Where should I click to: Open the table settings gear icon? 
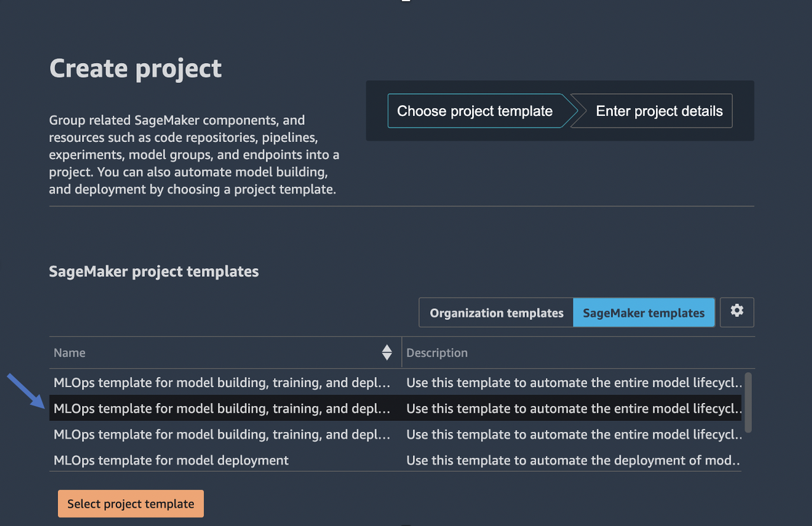(x=737, y=312)
